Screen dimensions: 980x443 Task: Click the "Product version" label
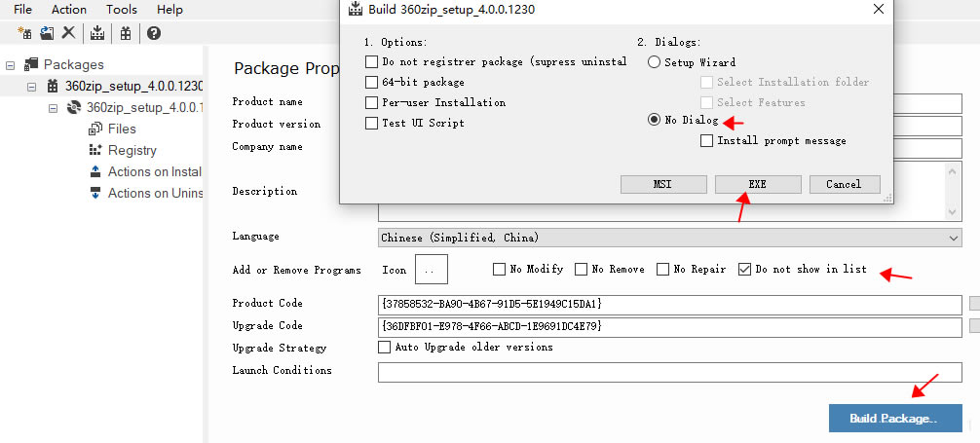(277, 125)
